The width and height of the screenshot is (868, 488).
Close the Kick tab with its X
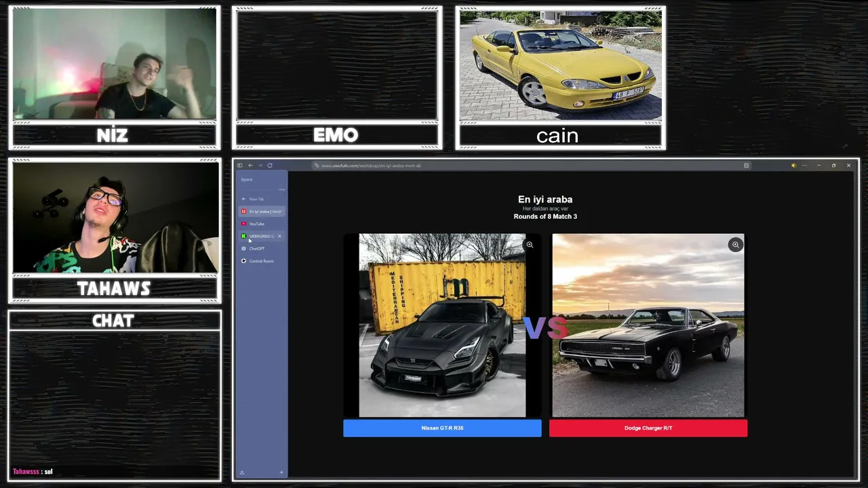[279, 236]
